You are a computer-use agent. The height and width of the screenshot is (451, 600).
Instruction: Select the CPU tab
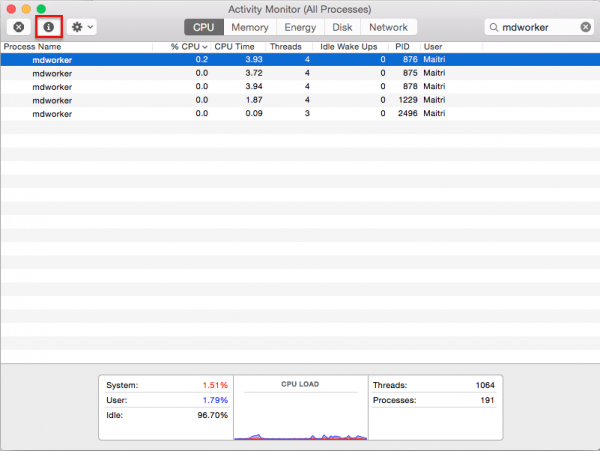204,27
